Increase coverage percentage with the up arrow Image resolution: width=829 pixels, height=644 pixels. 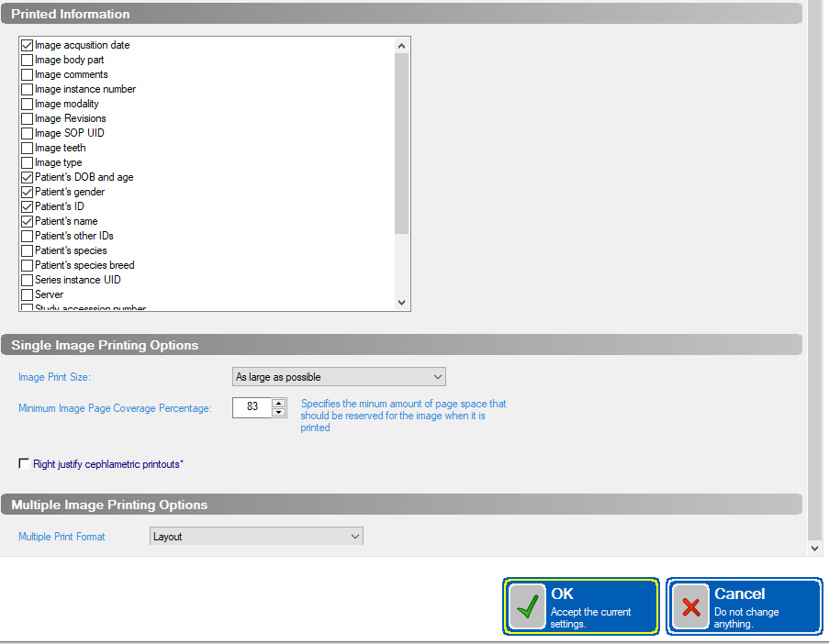coord(278,404)
